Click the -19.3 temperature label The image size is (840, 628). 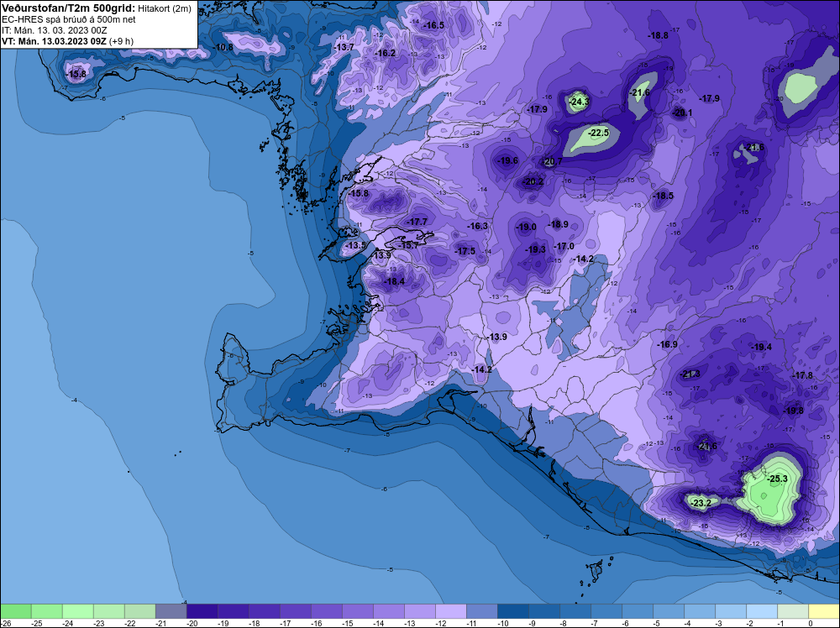coord(535,249)
